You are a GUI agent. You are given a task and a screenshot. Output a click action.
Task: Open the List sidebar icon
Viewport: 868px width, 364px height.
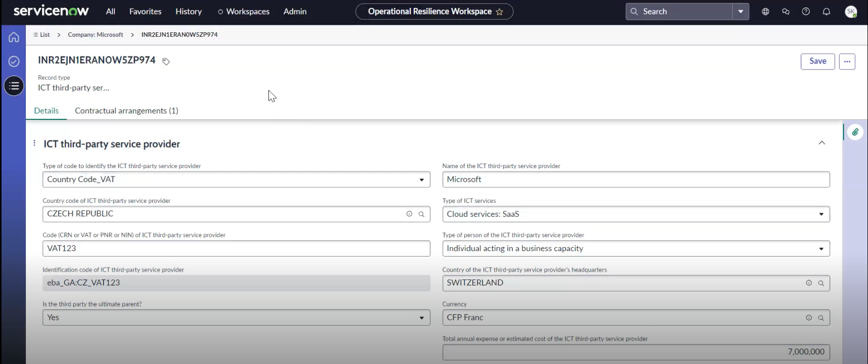click(x=14, y=86)
